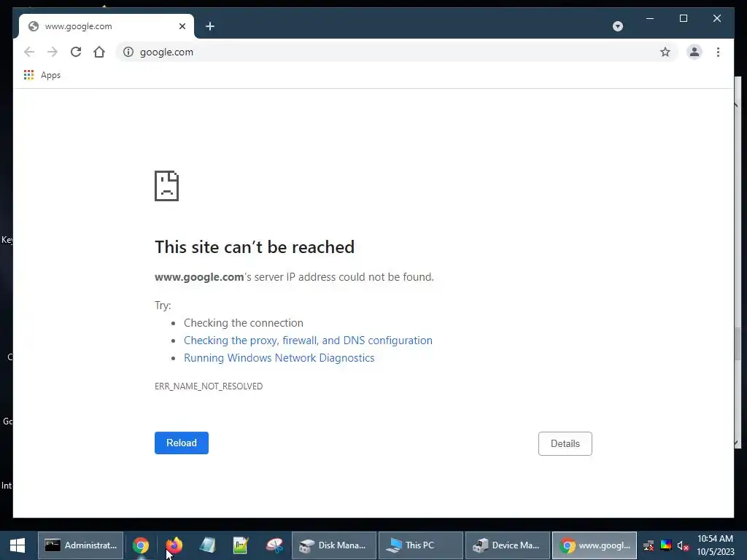Open a new tab with plus icon

click(210, 27)
